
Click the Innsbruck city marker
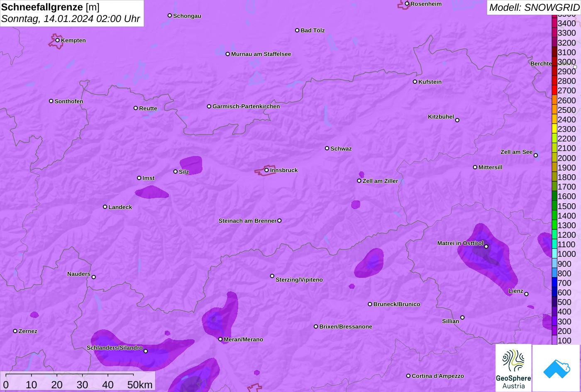click(x=266, y=170)
